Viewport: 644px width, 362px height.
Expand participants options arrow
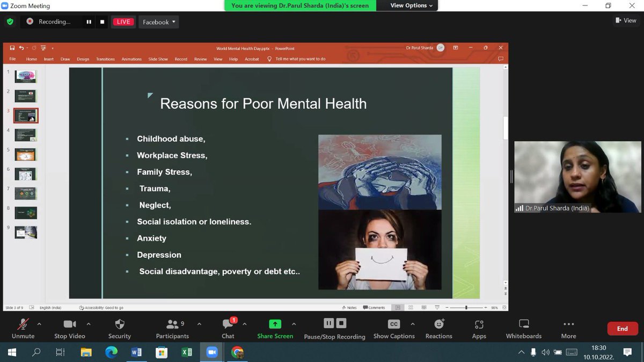199,324
